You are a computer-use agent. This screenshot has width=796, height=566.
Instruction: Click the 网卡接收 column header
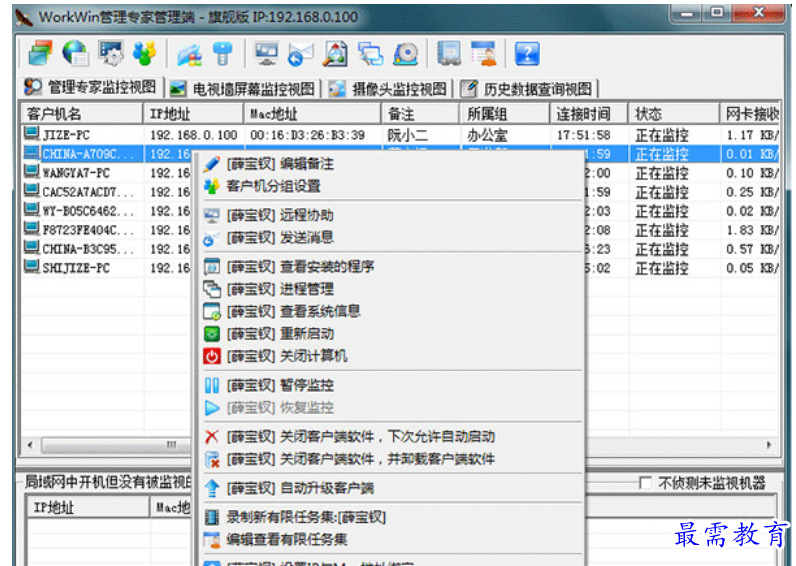tap(749, 114)
